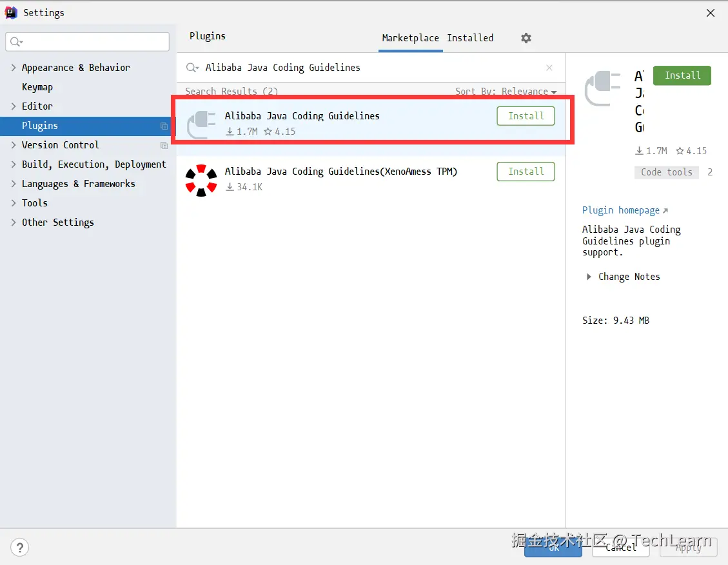Select the Alibaba Java Coding Guidelines(XenoAmess TPM) result

click(371, 180)
